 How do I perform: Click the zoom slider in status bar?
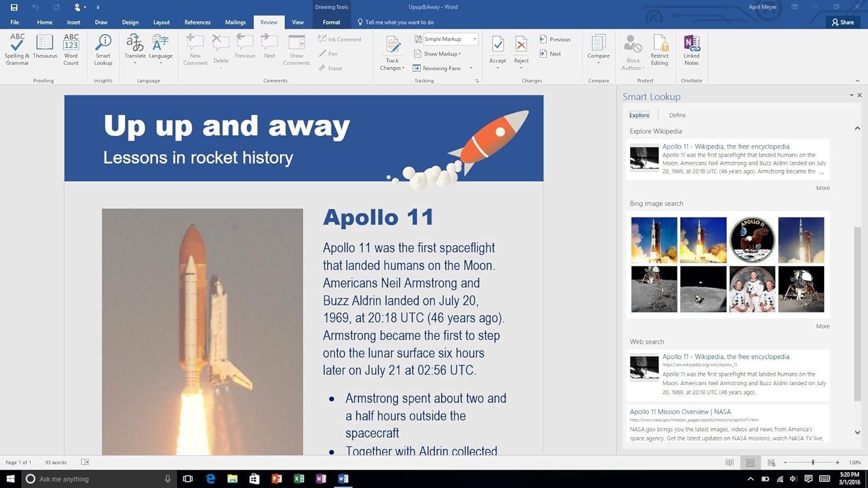tap(812, 463)
